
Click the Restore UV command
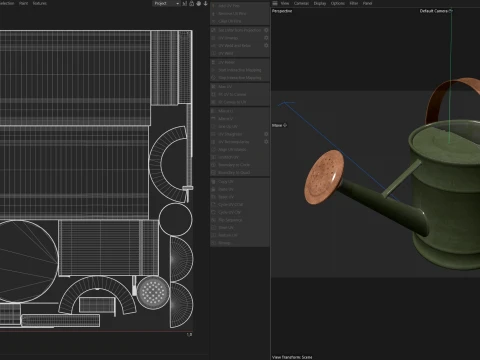coord(240,235)
